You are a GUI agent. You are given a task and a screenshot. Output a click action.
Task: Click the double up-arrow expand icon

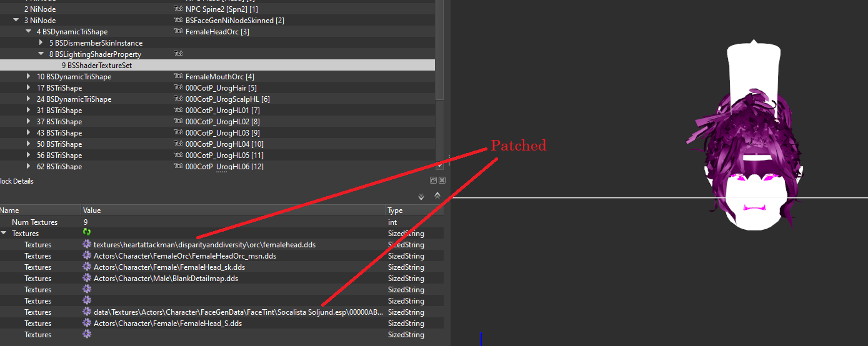[x=437, y=195]
